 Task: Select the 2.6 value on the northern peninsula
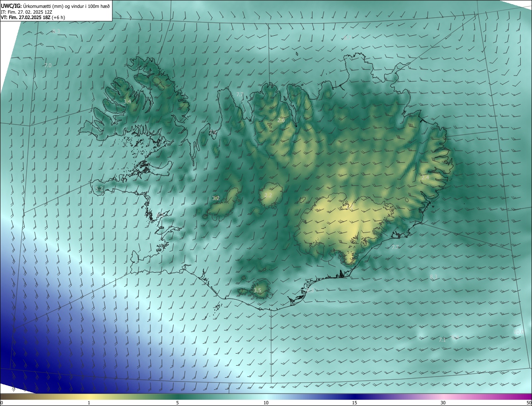(x=281, y=120)
